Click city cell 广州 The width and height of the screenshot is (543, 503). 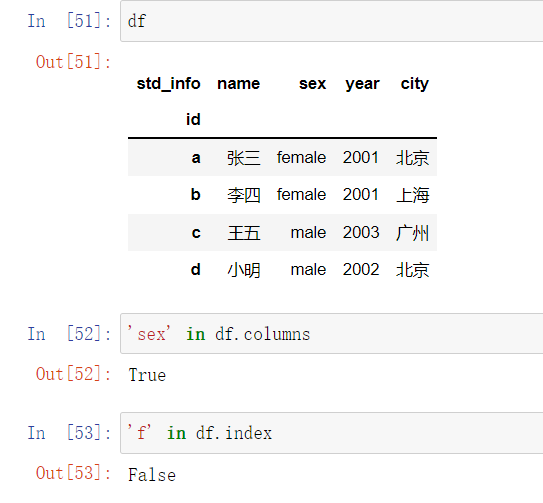413,232
